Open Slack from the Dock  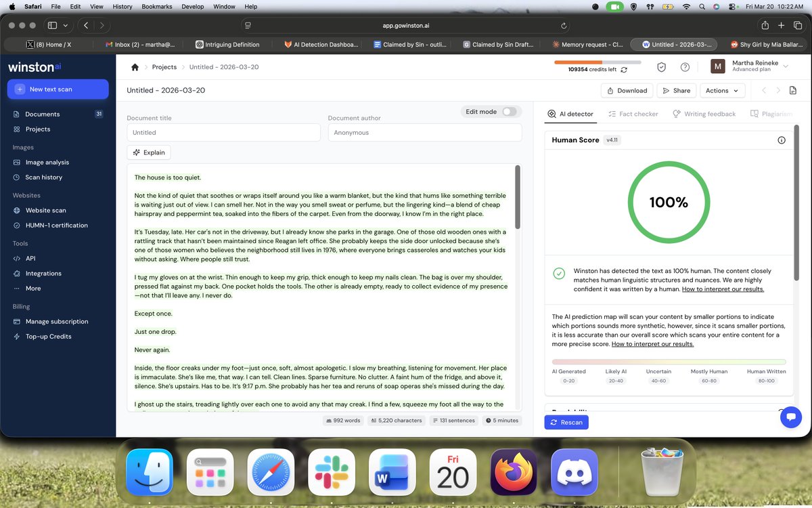(x=332, y=472)
